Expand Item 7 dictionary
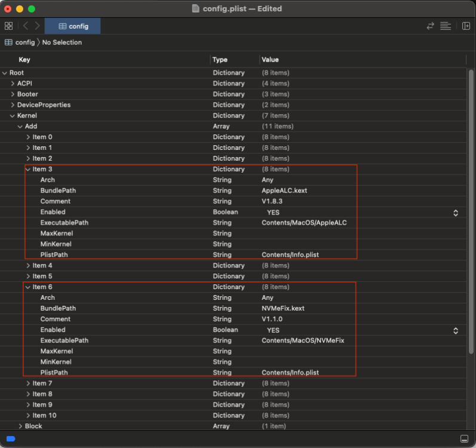Image resolution: width=476 pixels, height=448 pixels. click(28, 383)
